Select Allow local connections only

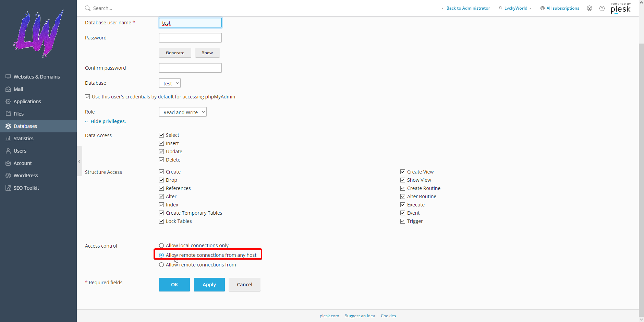161,246
